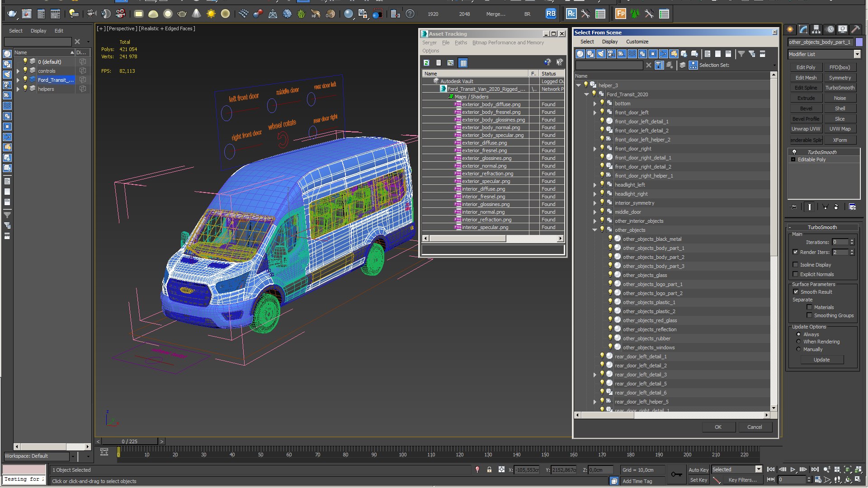Collapse the helper_3 root node

[x=578, y=85]
